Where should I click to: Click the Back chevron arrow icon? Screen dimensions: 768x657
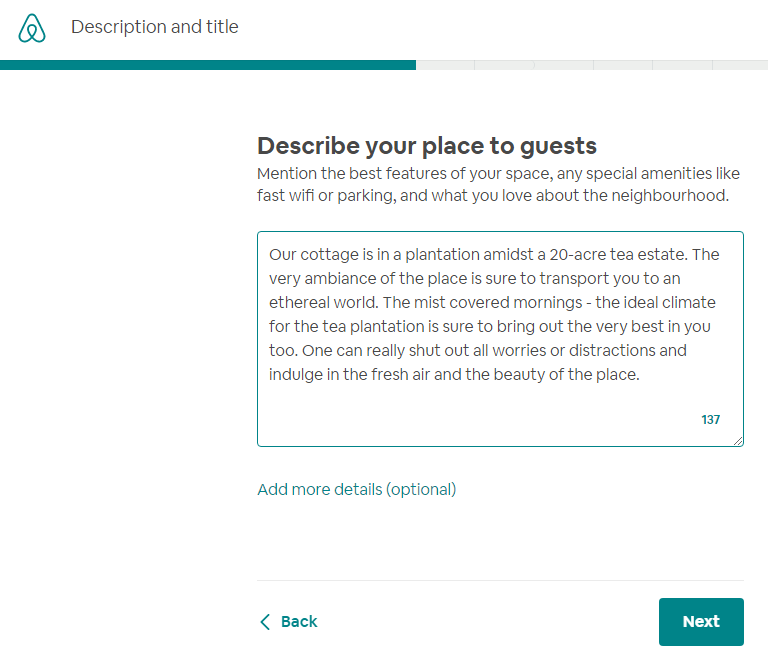(265, 622)
